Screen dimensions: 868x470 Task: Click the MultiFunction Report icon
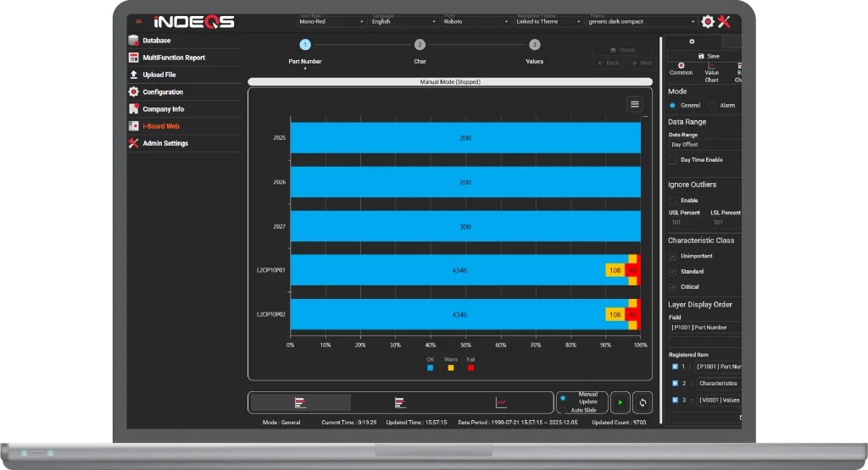point(134,58)
